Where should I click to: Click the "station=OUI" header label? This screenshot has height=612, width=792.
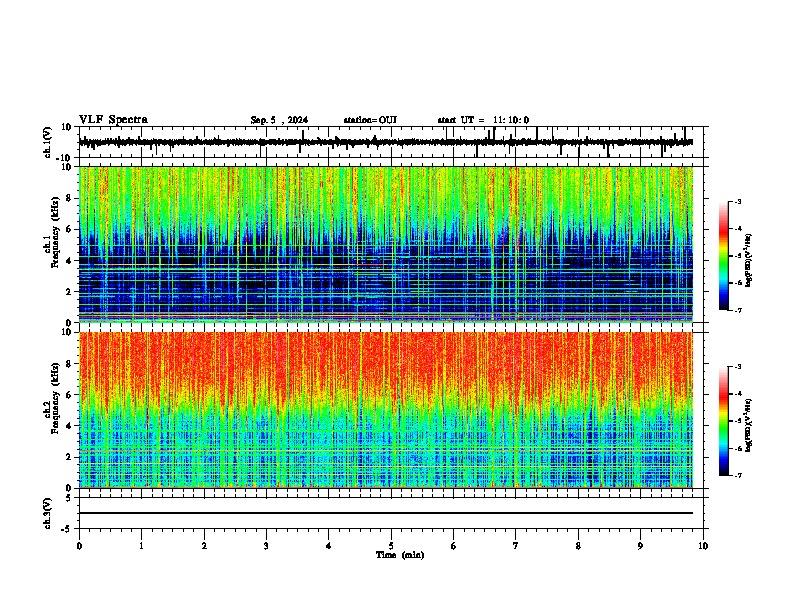(370, 120)
